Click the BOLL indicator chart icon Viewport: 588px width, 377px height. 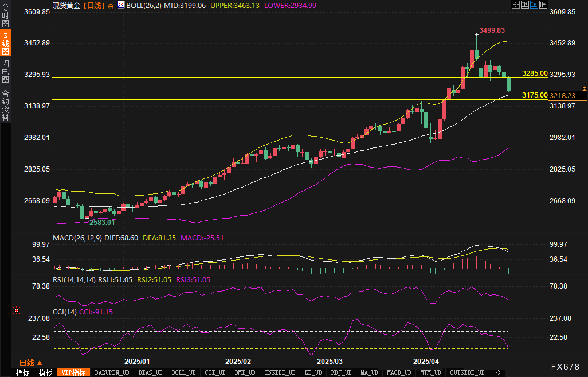(121, 5)
